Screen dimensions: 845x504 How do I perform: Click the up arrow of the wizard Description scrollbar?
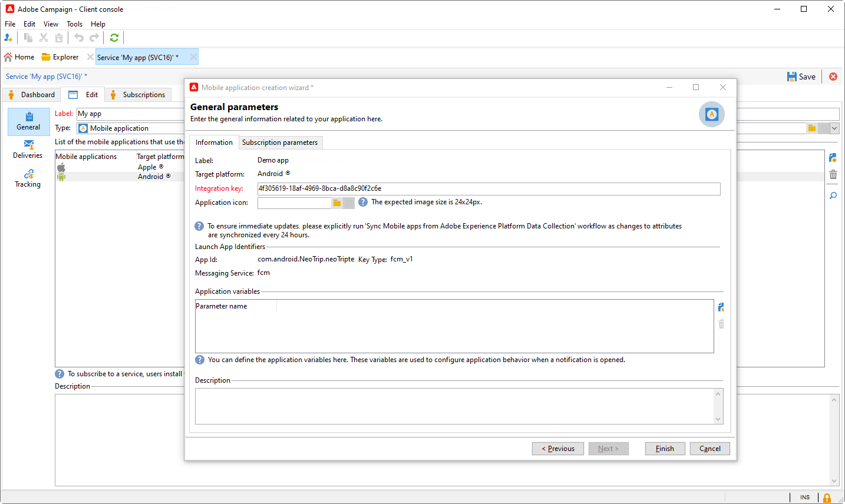click(x=718, y=394)
